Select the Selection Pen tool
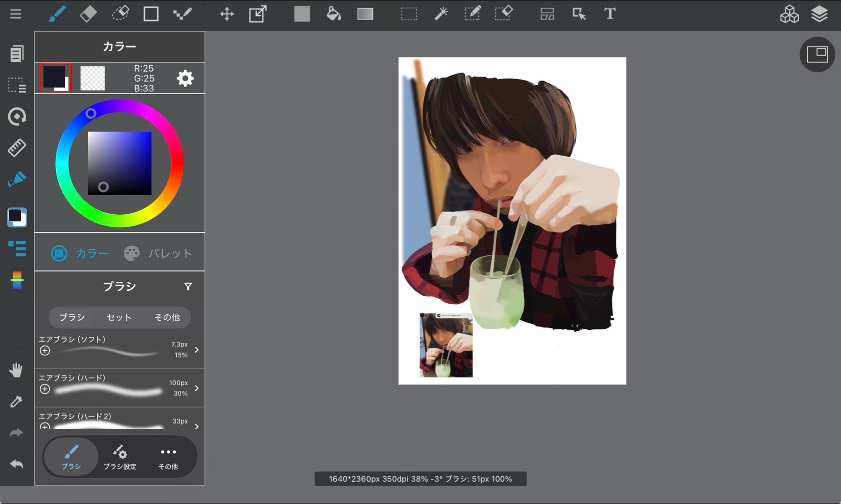The width and height of the screenshot is (841, 504). tap(472, 14)
